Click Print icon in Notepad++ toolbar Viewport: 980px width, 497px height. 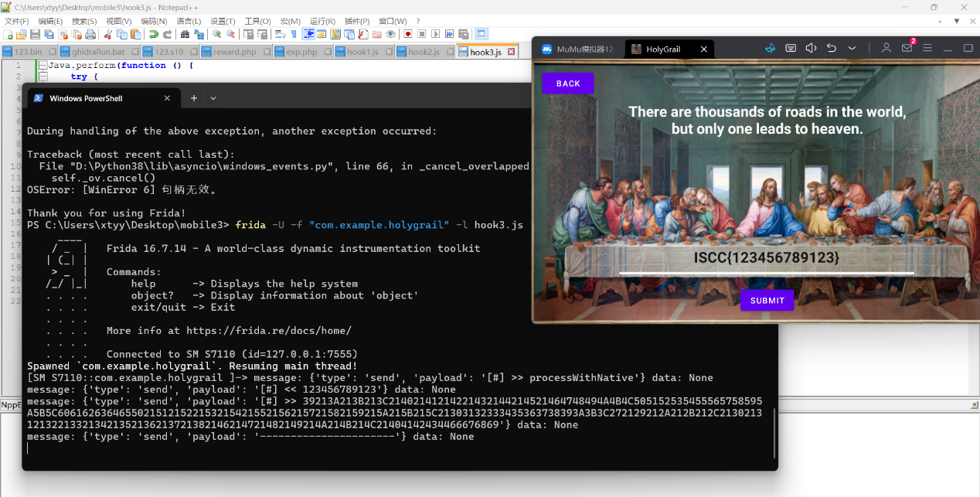point(90,34)
